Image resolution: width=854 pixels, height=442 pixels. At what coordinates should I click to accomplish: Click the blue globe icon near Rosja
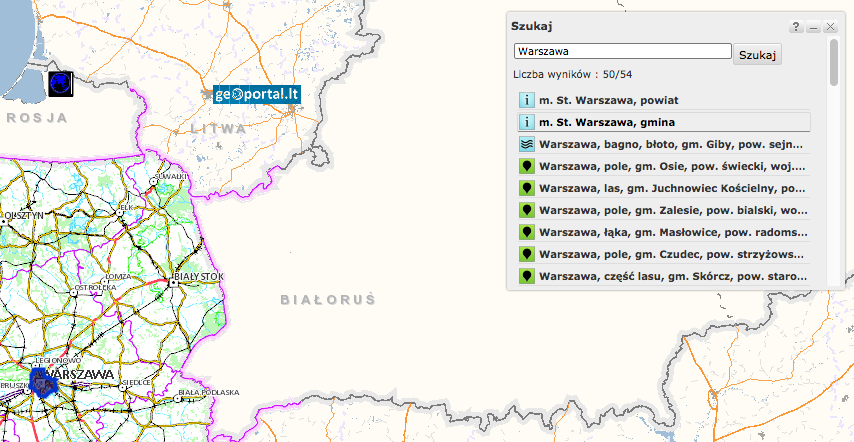point(60,84)
